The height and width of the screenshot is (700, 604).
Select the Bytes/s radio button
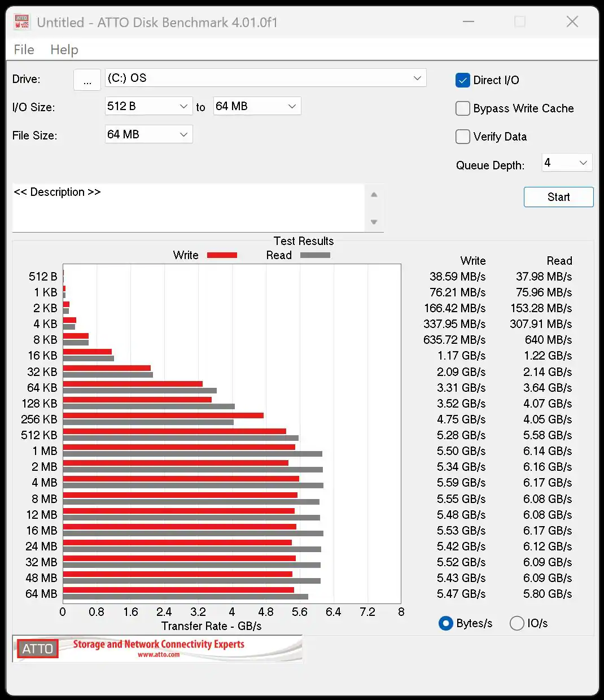pos(445,623)
